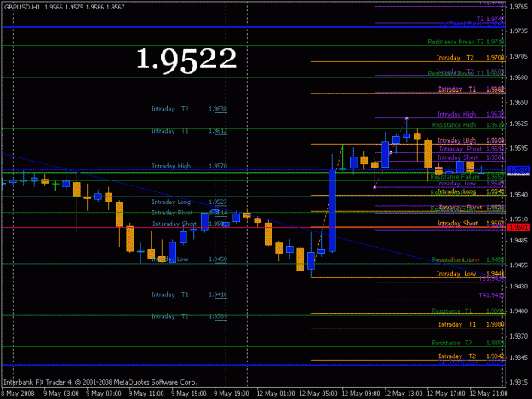The height and width of the screenshot is (399, 532).
Task: Click the '12 May 21:00' time axis label
Action: click(x=489, y=393)
